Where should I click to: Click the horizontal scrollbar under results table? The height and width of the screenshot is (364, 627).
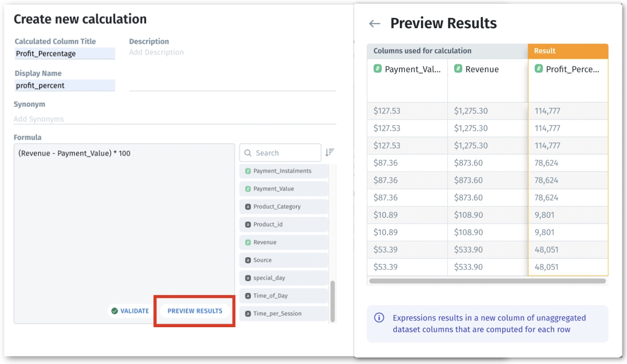pyautogui.click(x=487, y=281)
